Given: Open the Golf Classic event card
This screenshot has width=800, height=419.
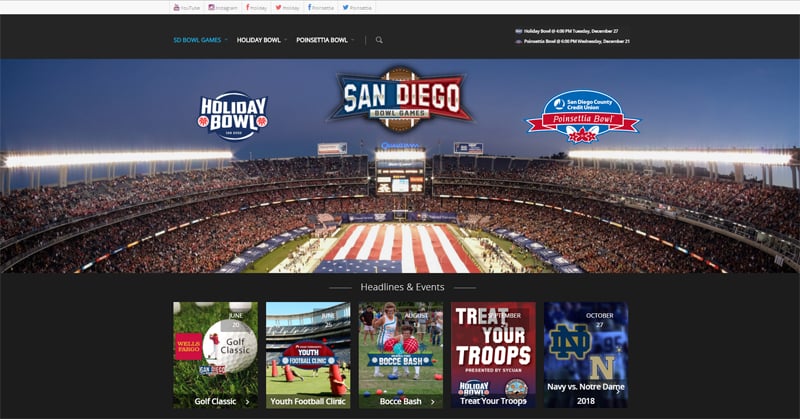Looking at the screenshot, I should pyautogui.click(x=215, y=355).
